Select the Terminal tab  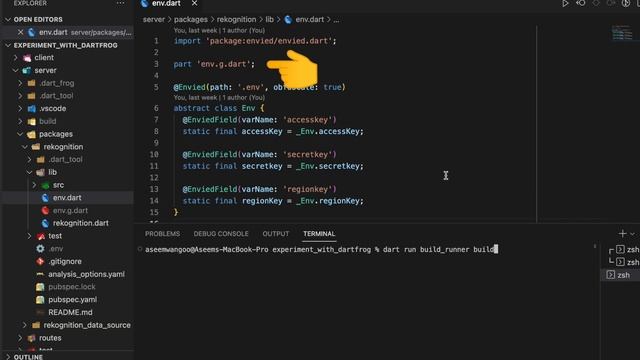(x=319, y=233)
